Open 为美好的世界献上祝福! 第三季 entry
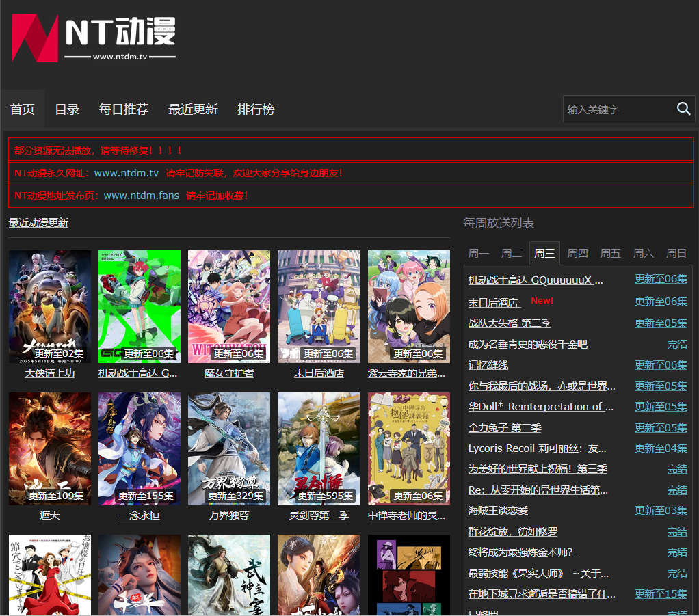 [538, 469]
